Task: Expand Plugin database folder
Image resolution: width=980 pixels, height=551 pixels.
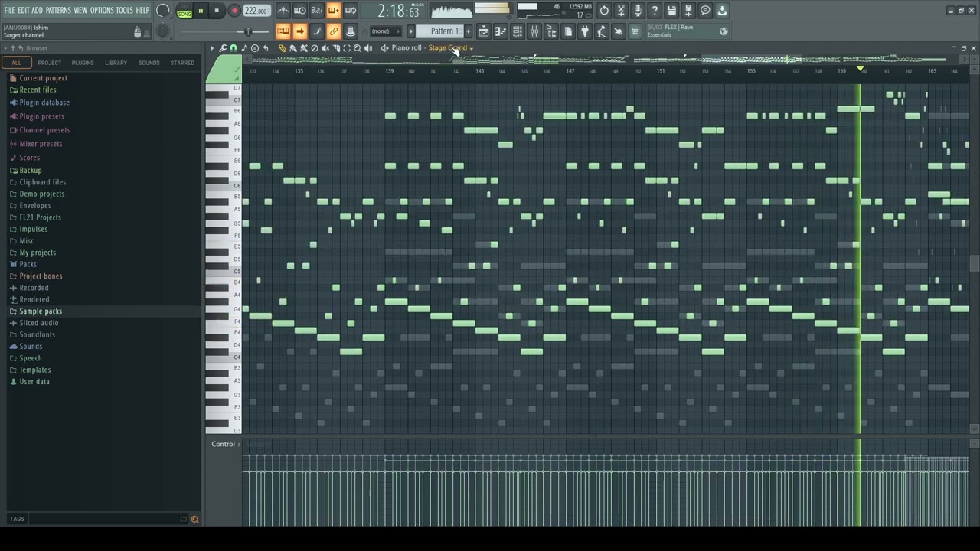Action: click(x=44, y=103)
